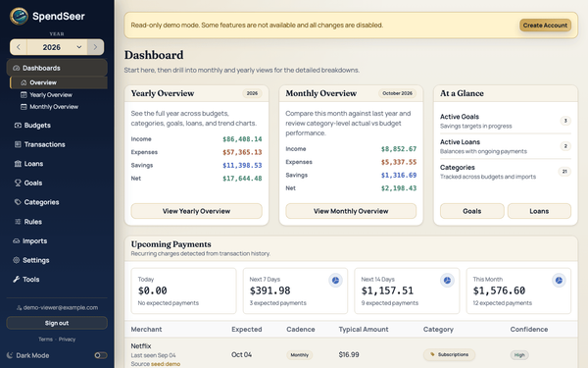The image size is (588, 368).
Task: Click the Active Goals count badge
Action: (565, 121)
